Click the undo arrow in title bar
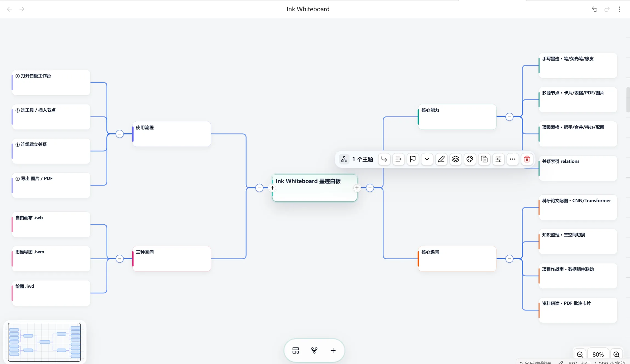 pyautogui.click(x=594, y=9)
